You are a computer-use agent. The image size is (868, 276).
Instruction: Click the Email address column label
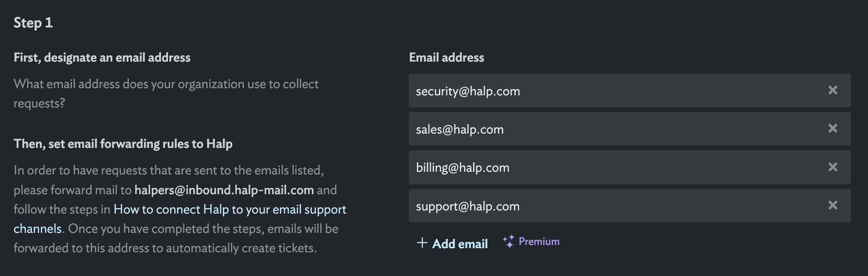pyautogui.click(x=447, y=58)
